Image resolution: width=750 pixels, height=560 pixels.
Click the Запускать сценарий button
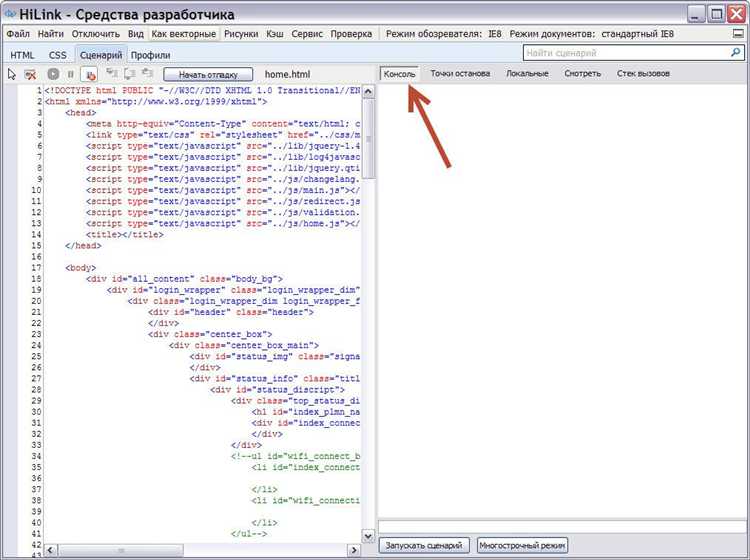tap(424, 545)
